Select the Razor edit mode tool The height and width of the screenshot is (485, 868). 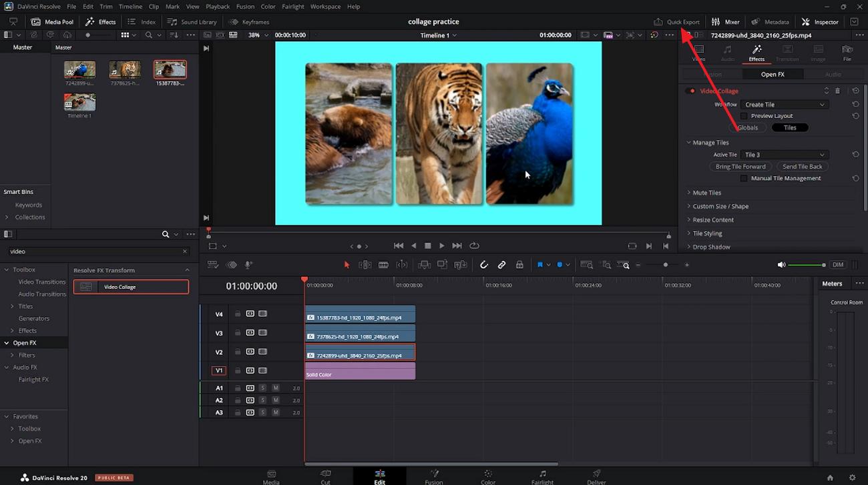383,264
